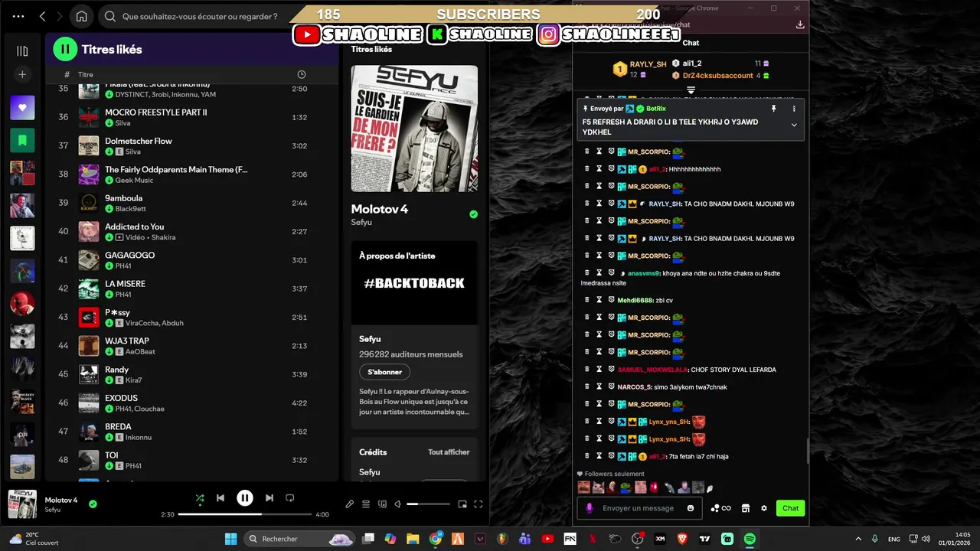Collapse Your Library sidebar icon
Image resolution: width=980 pixels, height=551 pixels.
coord(22,51)
